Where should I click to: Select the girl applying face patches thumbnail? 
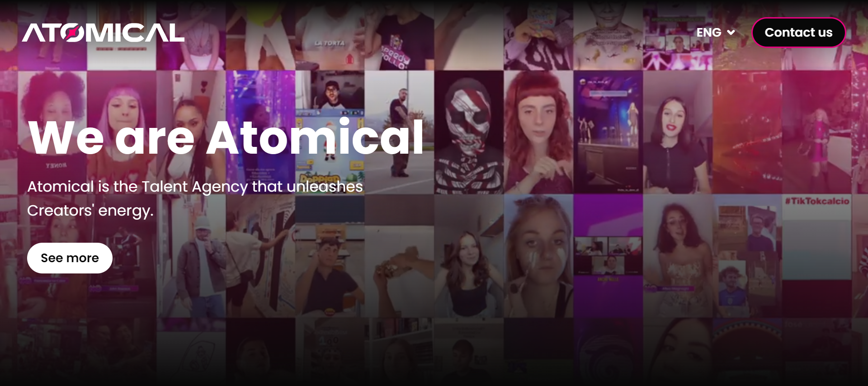point(538,256)
